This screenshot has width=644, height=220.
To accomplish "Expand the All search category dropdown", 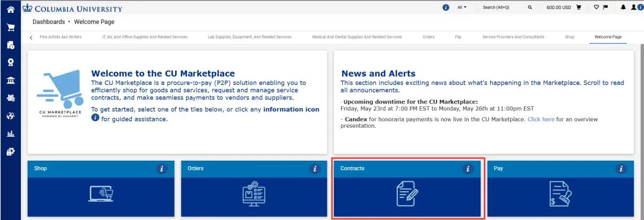I will [x=462, y=7].
